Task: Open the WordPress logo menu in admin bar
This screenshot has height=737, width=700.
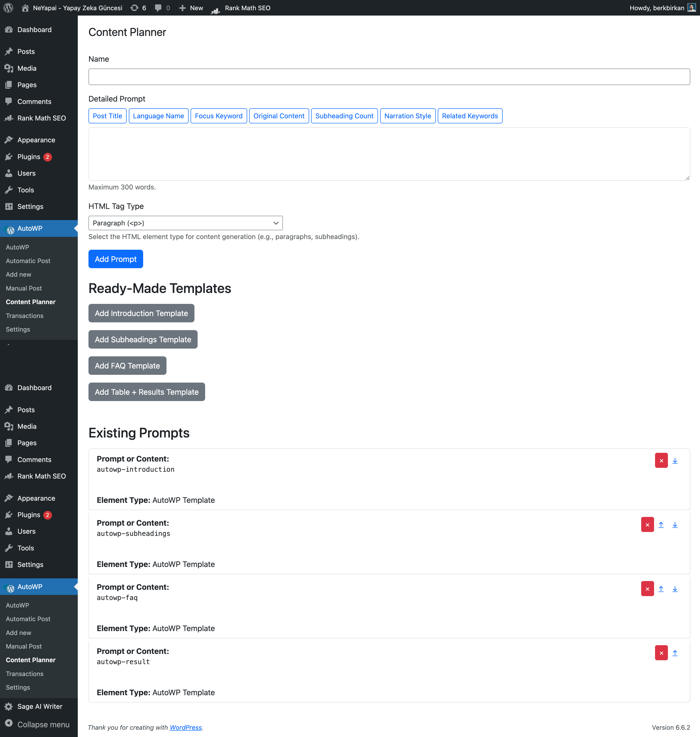Action: click(9, 8)
